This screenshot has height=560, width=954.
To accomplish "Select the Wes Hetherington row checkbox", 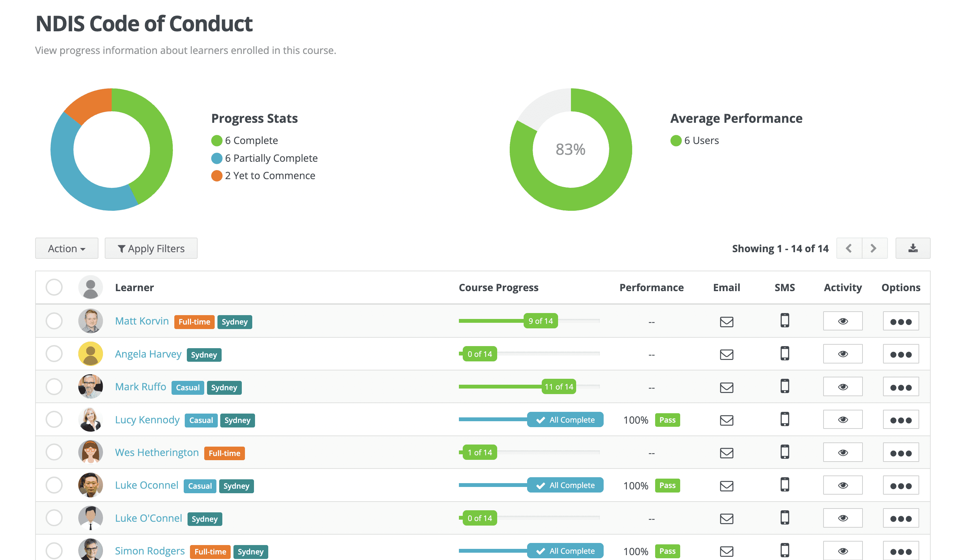I will pyautogui.click(x=54, y=452).
